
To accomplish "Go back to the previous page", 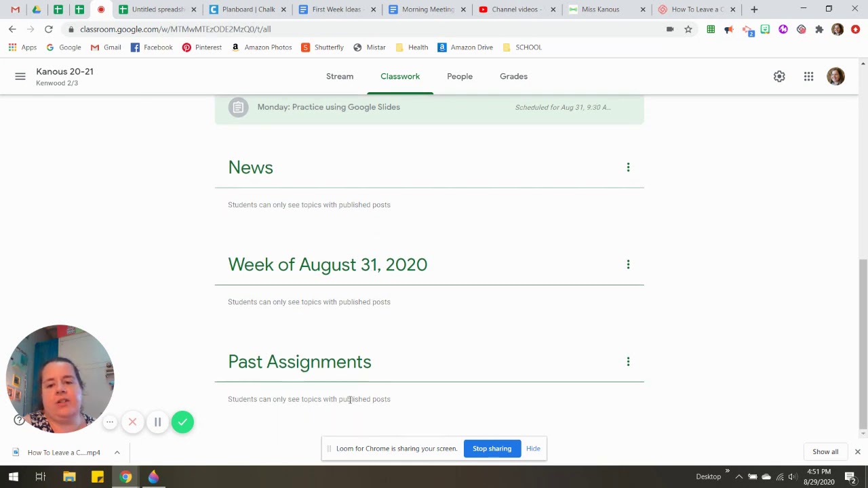I will pyautogui.click(x=12, y=29).
